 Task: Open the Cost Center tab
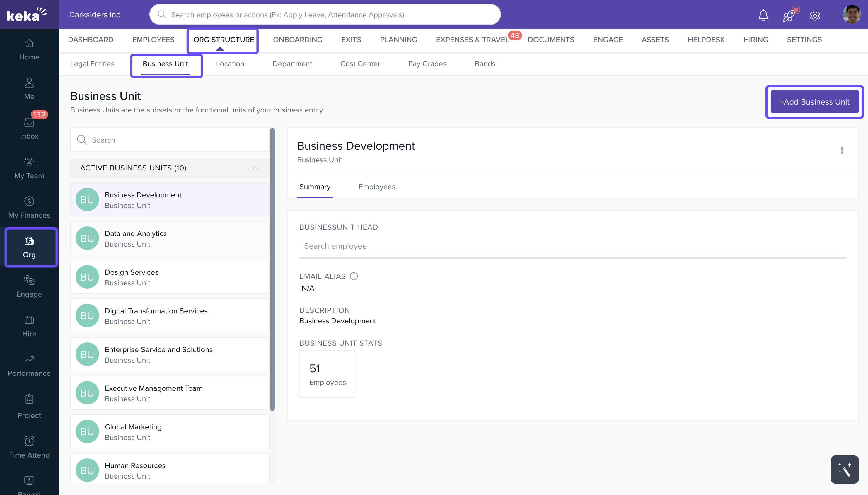coord(360,64)
